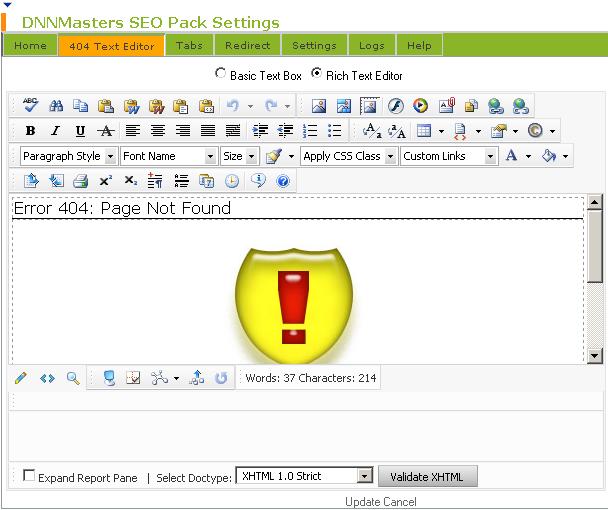608x510 pixels.
Task: Open the editor Help question mark icon
Action: (283, 181)
